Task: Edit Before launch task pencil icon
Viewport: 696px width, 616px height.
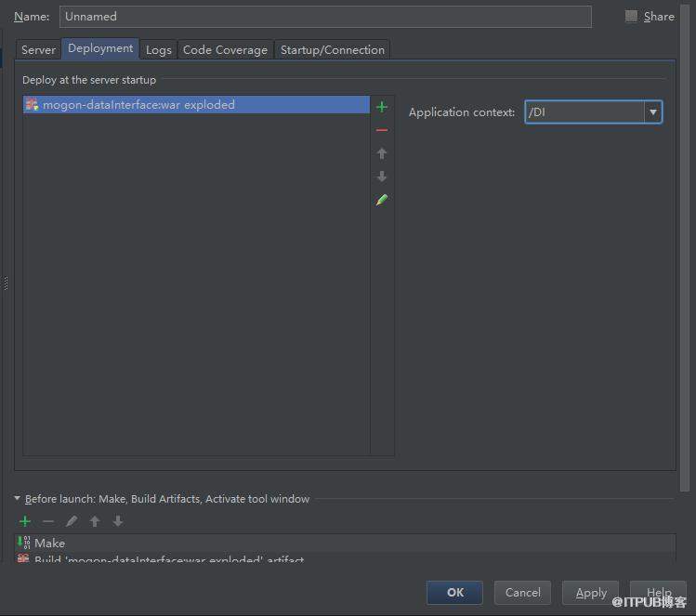Action: (72, 521)
